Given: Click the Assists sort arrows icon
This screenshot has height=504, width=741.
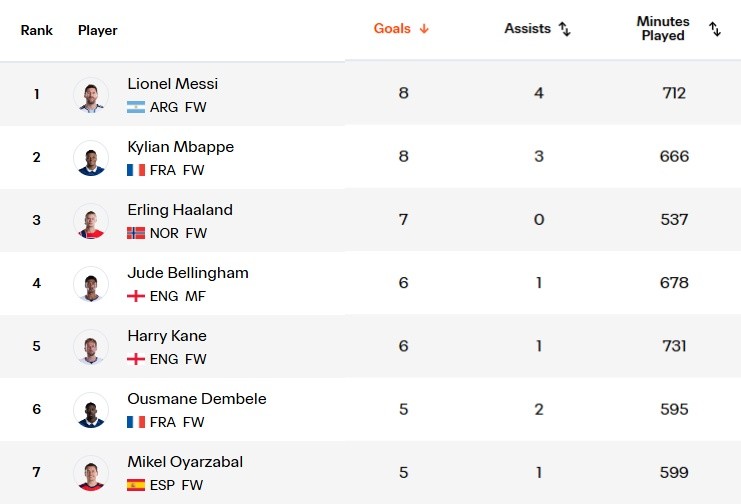Looking at the screenshot, I should tap(565, 29).
